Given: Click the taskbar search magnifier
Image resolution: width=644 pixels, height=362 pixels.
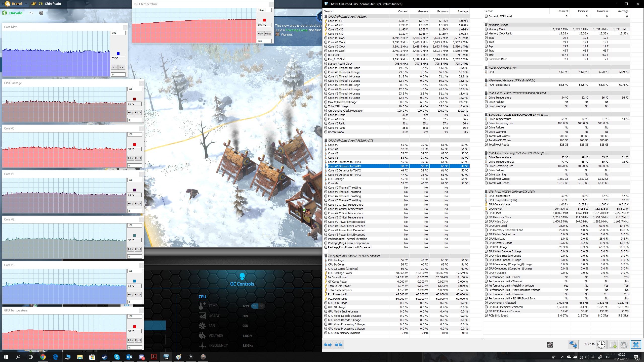Looking at the screenshot, I should coord(18,357).
